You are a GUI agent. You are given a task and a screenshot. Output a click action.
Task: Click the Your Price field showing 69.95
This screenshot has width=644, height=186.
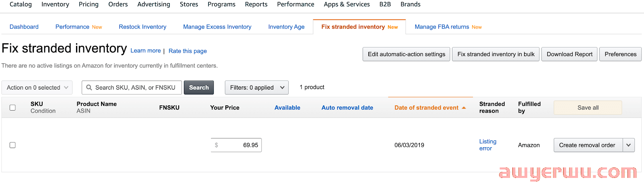[236, 145]
